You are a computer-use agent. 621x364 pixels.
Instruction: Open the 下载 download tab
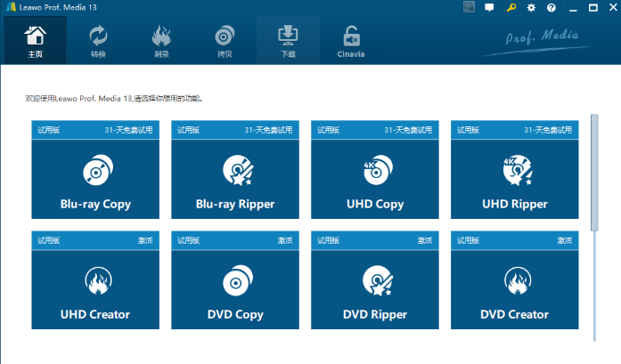click(x=288, y=40)
